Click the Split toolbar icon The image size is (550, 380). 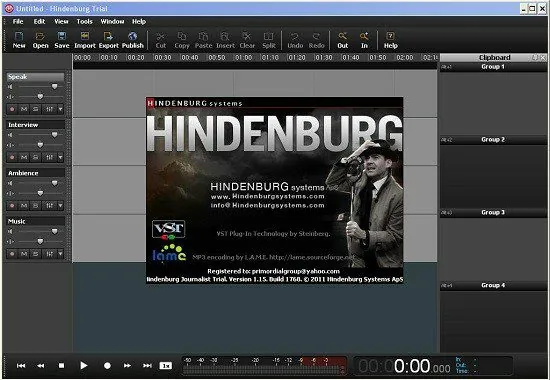pyautogui.click(x=269, y=40)
